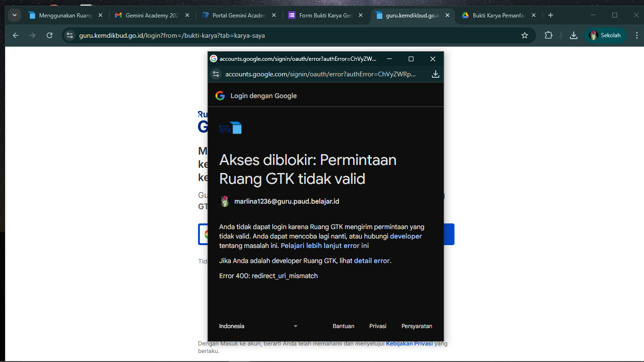Open the Chrome three-dot menu
Screen dimensions: 644x362
[637, 35]
